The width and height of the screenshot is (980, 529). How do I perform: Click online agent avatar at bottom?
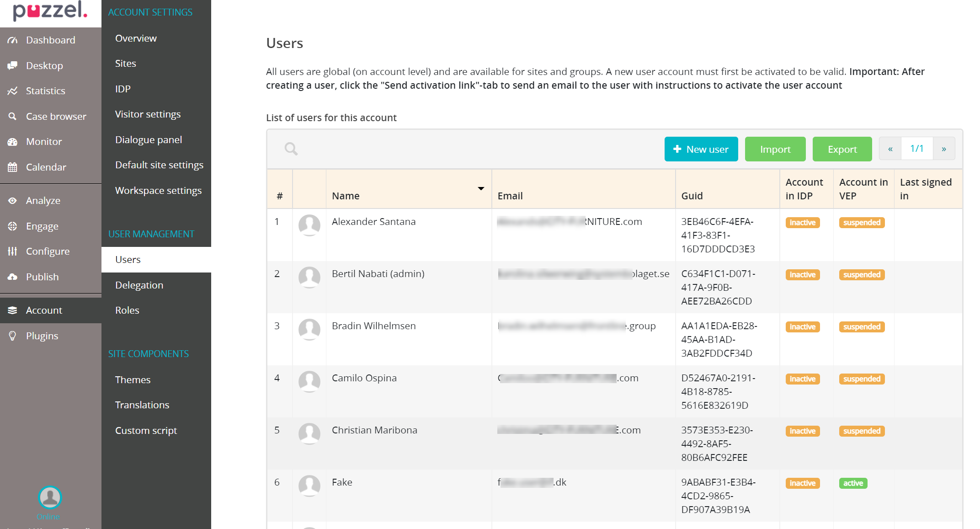point(49,497)
